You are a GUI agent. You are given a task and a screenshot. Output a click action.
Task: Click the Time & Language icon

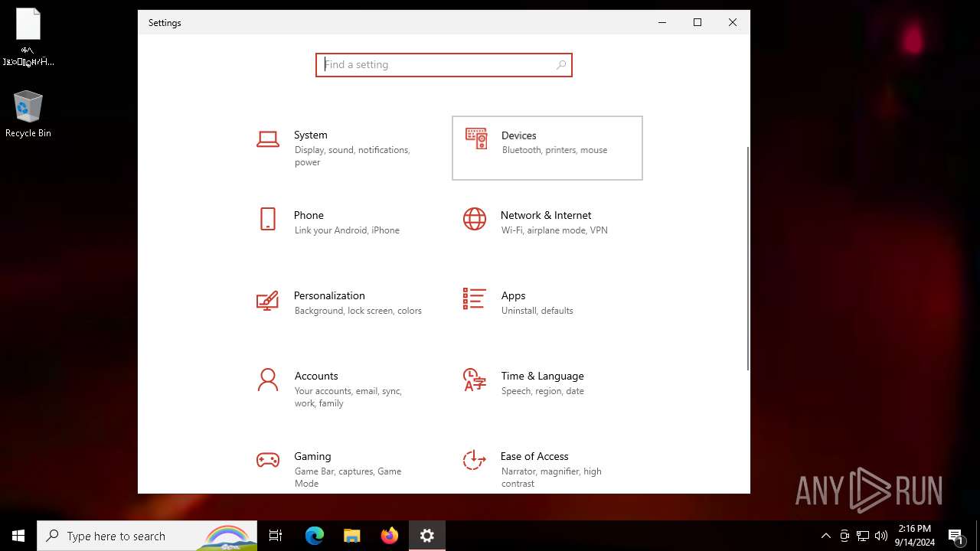475,380
